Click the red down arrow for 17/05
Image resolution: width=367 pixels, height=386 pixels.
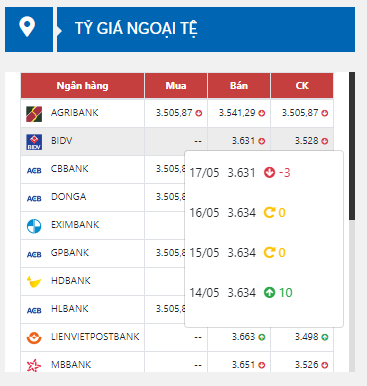coord(269,172)
